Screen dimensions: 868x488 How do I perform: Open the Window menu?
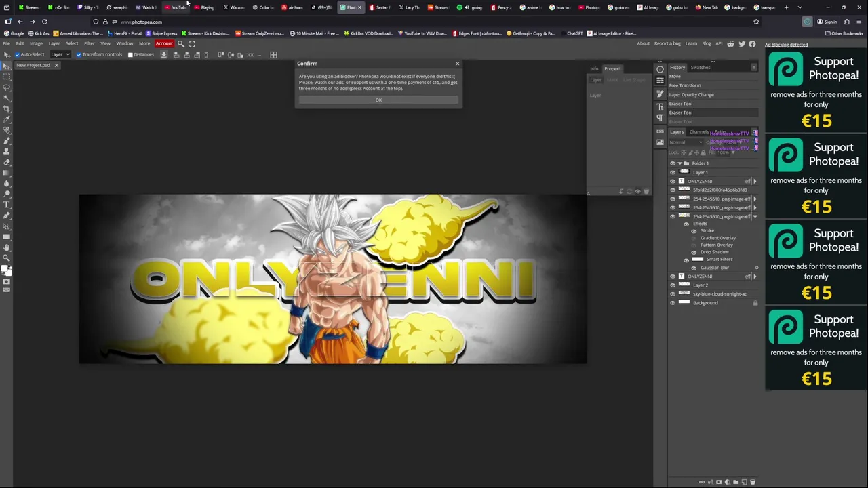[x=125, y=43]
